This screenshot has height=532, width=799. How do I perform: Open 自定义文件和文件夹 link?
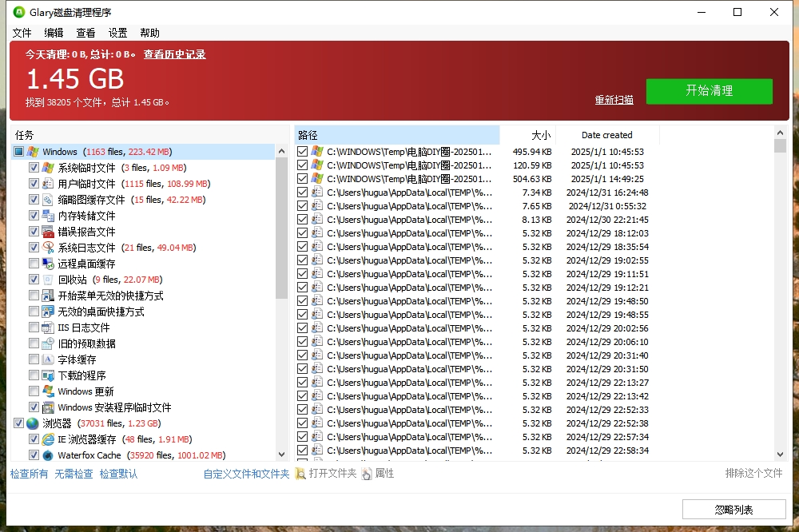[247, 474]
